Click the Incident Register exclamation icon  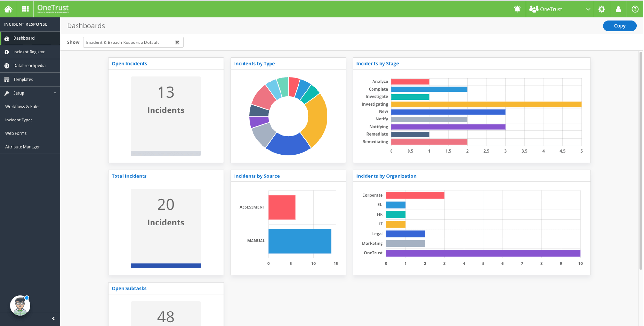point(7,52)
